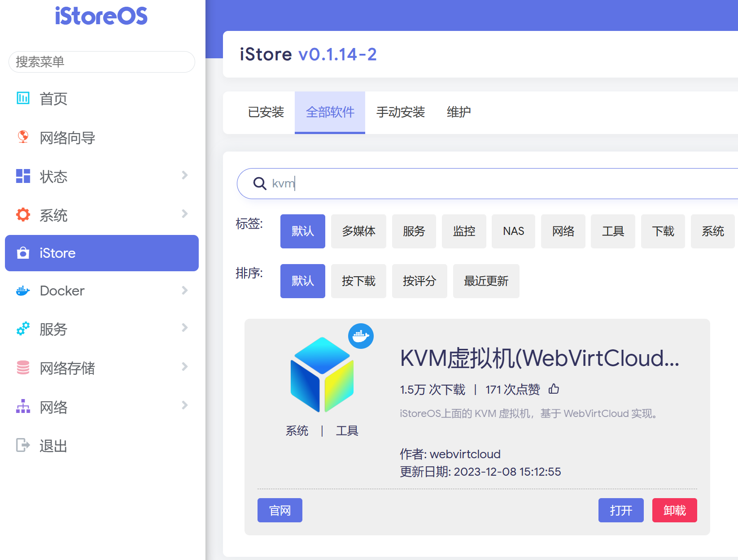
Task: Click the 服务 gears icon
Action: point(23,329)
